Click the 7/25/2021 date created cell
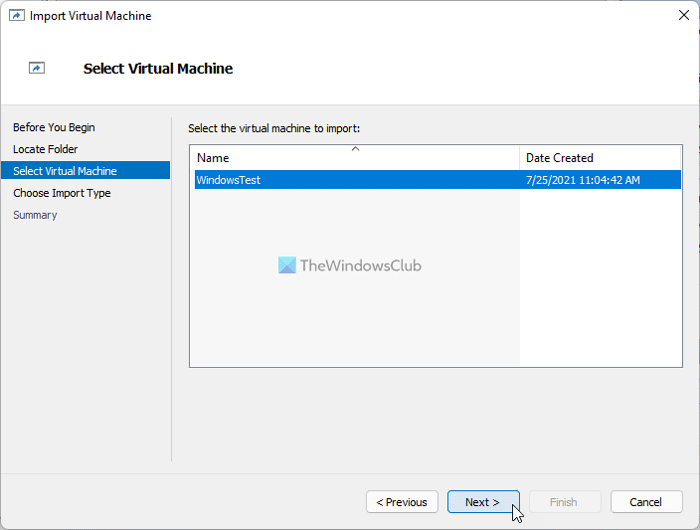The image size is (700, 530). pyautogui.click(x=583, y=180)
